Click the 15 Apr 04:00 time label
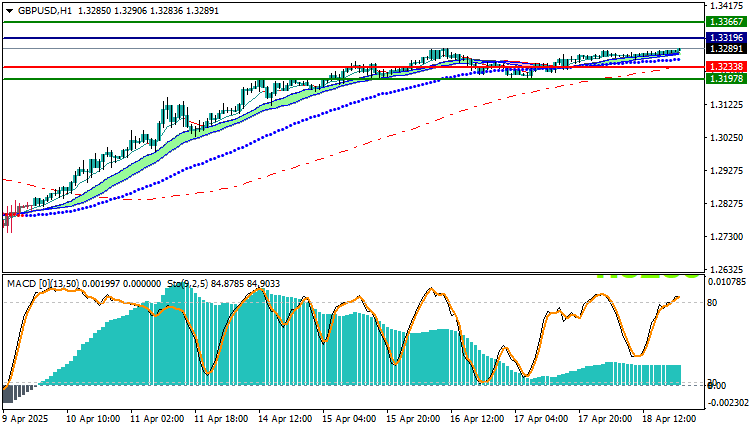The height and width of the screenshot is (430, 750). click(349, 419)
